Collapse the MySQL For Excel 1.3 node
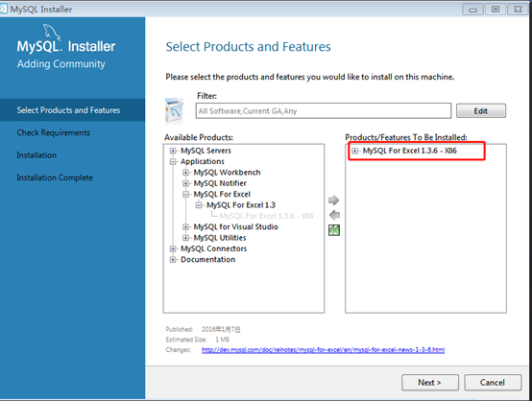The height and width of the screenshot is (401, 532). pos(199,205)
